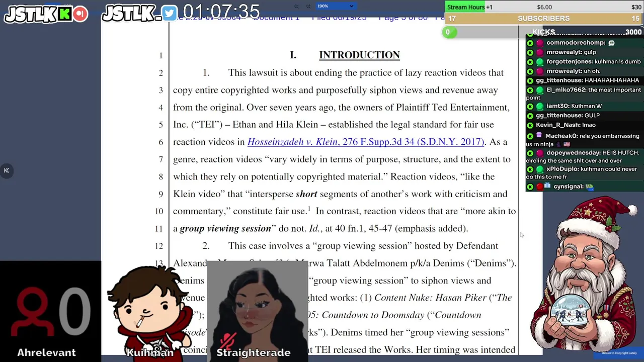Click the large gray '0' viewer counter

coord(74,312)
